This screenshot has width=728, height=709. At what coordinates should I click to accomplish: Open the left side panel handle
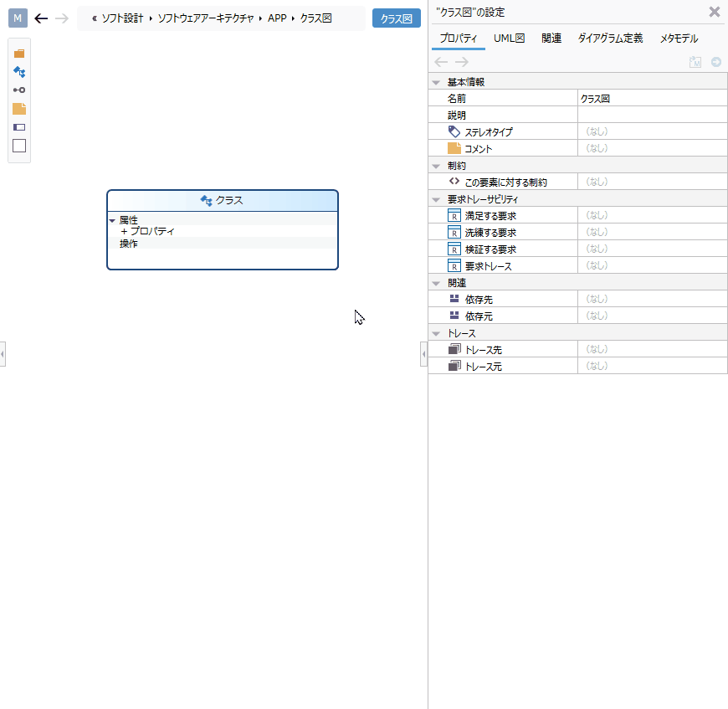click(3, 354)
